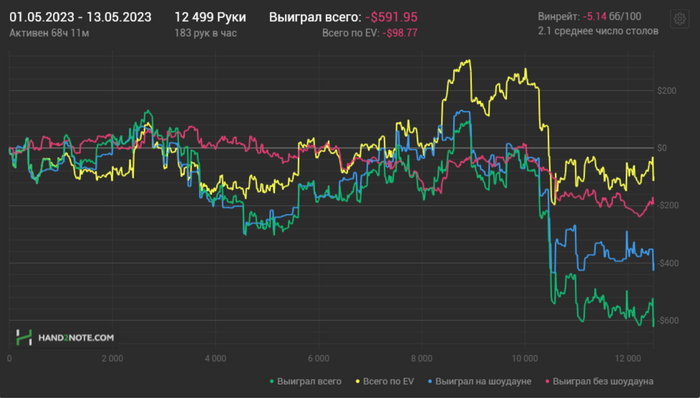The width and height of the screenshot is (700, 398).
Task: Click '2.1 среднее число столов' text
Action: pyautogui.click(x=598, y=31)
